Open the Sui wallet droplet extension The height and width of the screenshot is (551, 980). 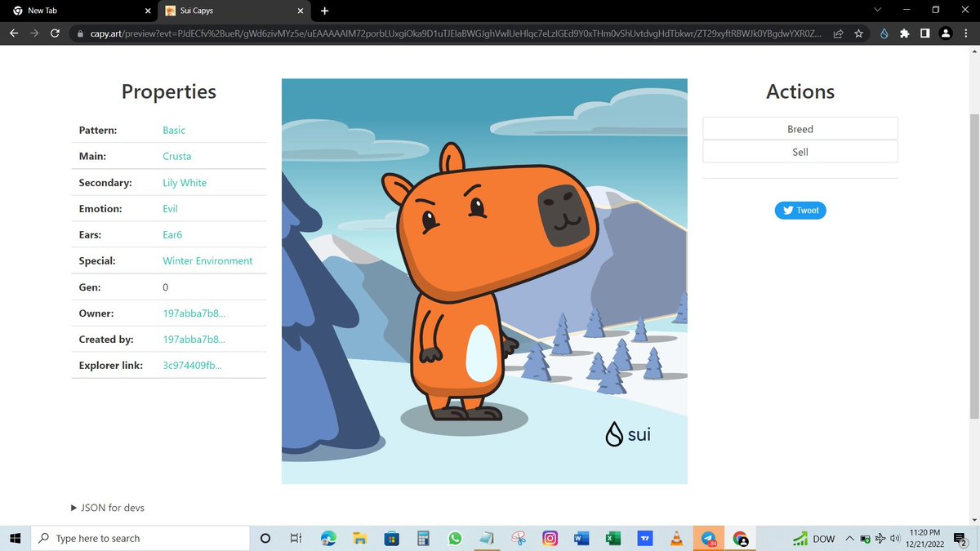[x=884, y=33]
